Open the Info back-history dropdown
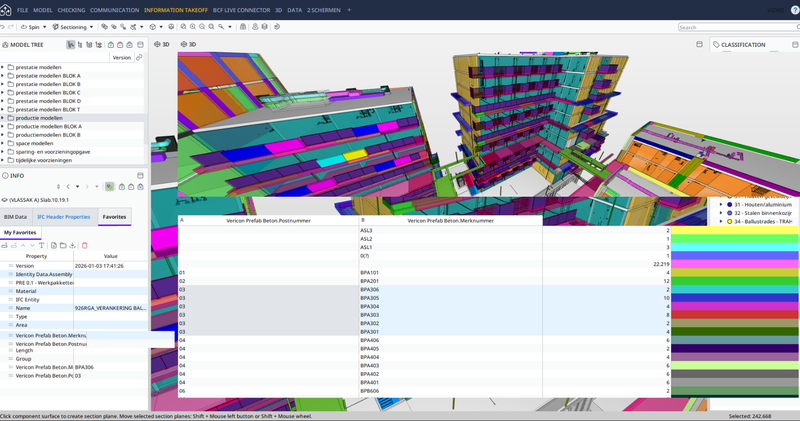The width and height of the screenshot is (800, 421). pyautogui.click(x=78, y=187)
